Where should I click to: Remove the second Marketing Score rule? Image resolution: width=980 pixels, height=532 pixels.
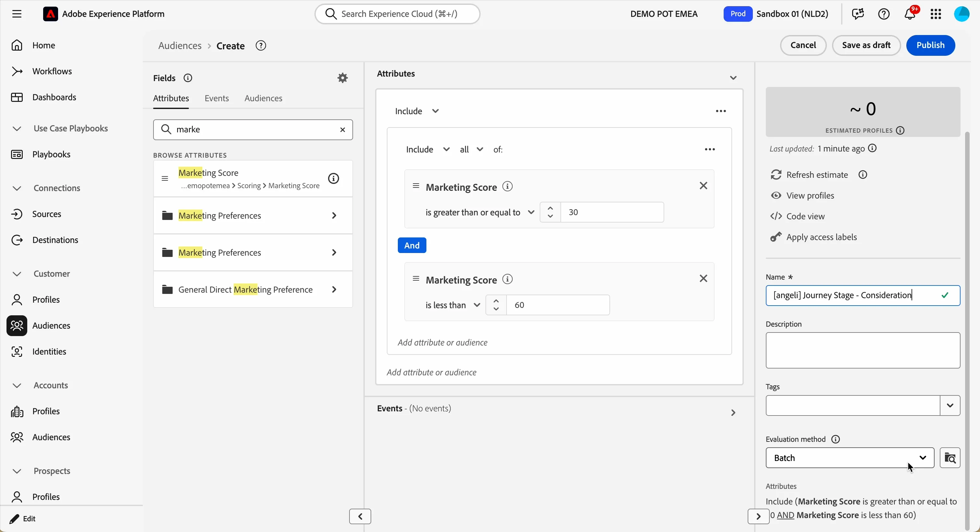coord(704,279)
